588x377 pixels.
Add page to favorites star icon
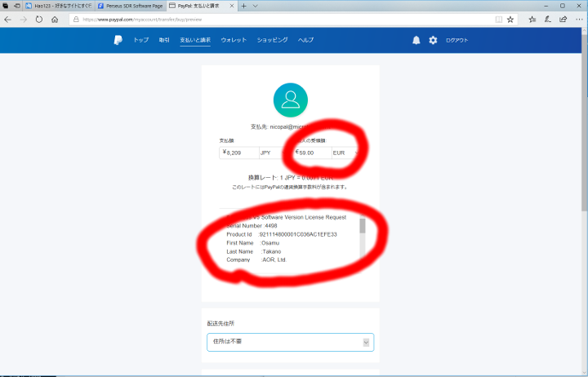(510, 20)
